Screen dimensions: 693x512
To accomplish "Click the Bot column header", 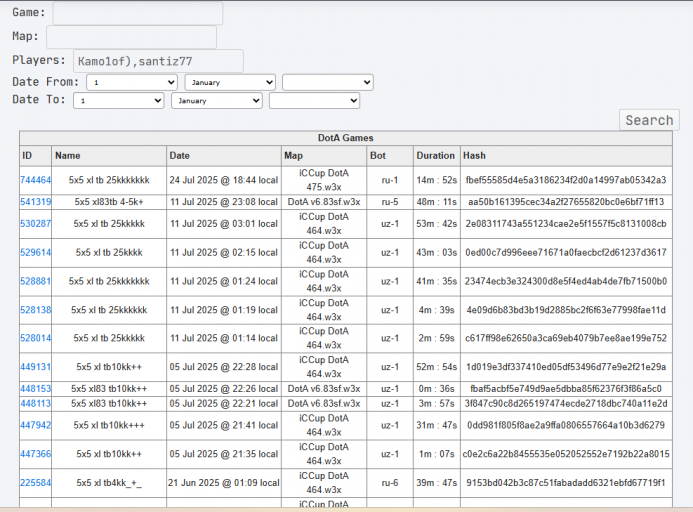I will [390, 156].
